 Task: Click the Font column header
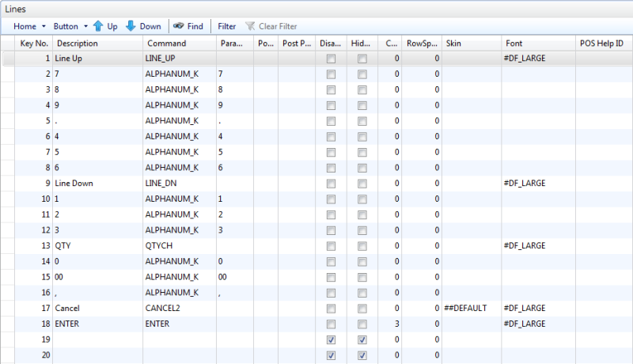[x=514, y=44]
